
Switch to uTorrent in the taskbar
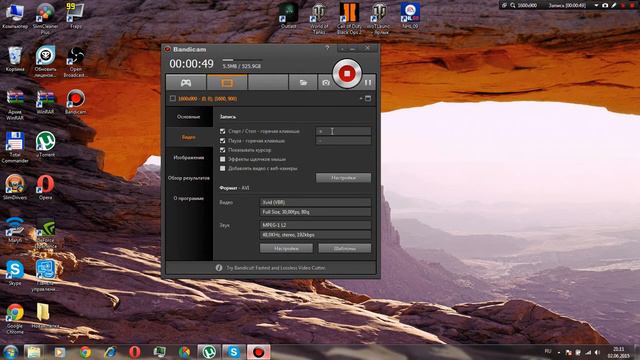(209, 351)
